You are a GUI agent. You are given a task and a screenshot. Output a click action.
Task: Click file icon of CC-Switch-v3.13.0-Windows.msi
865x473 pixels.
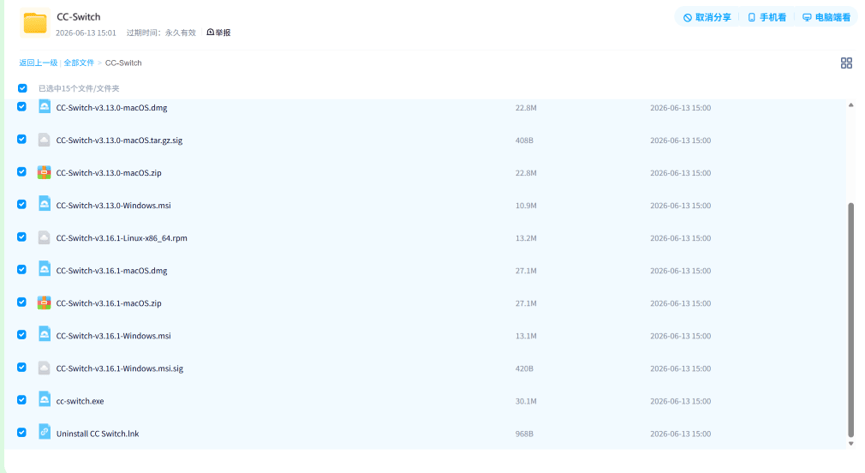coord(44,205)
